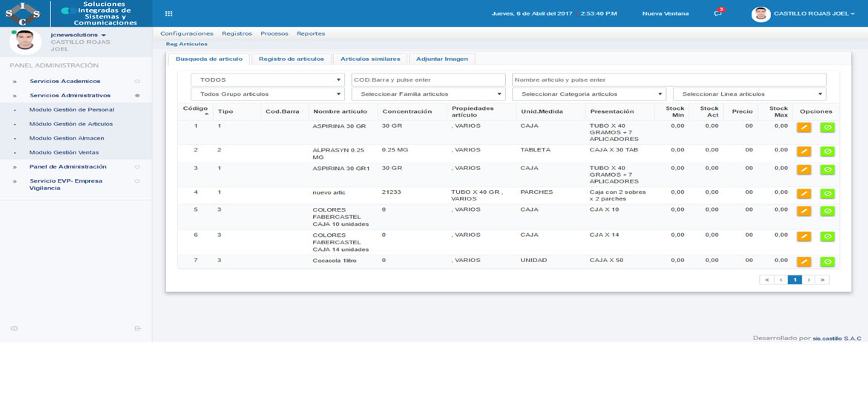Viewport: 868px width, 401px height.
Task: Click the logout icon at sidebar bottom
Action: pos(137,328)
